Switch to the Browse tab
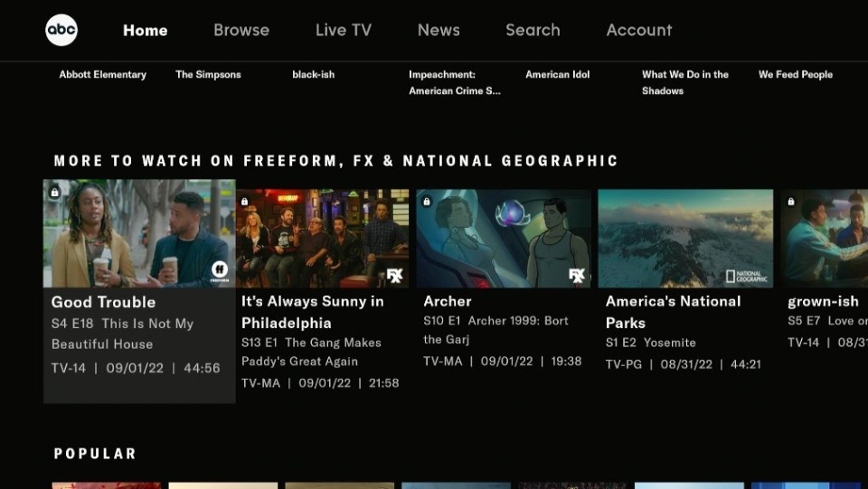The width and height of the screenshot is (868, 489). point(241,30)
